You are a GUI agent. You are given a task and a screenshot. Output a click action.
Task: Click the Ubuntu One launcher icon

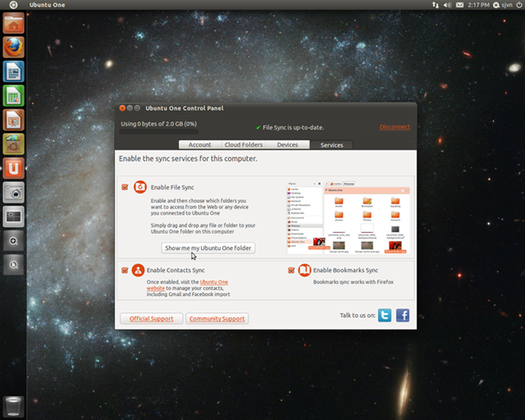coord(13,168)
